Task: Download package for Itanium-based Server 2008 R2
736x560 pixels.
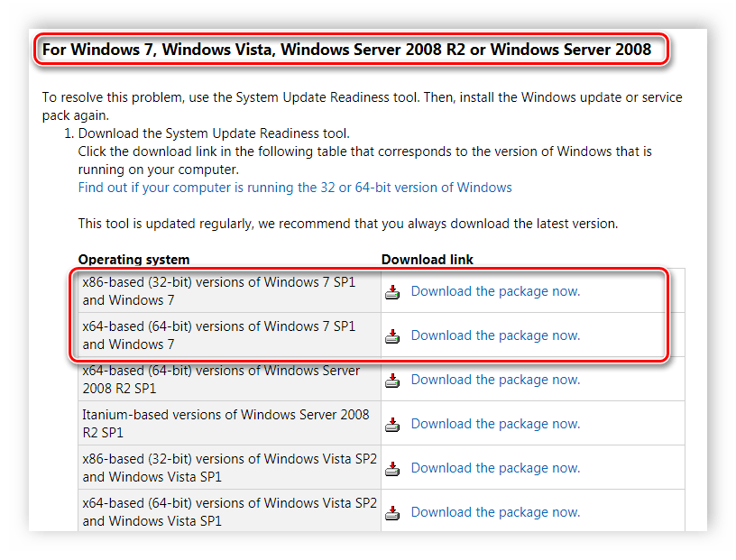Action: coord(495,424)
